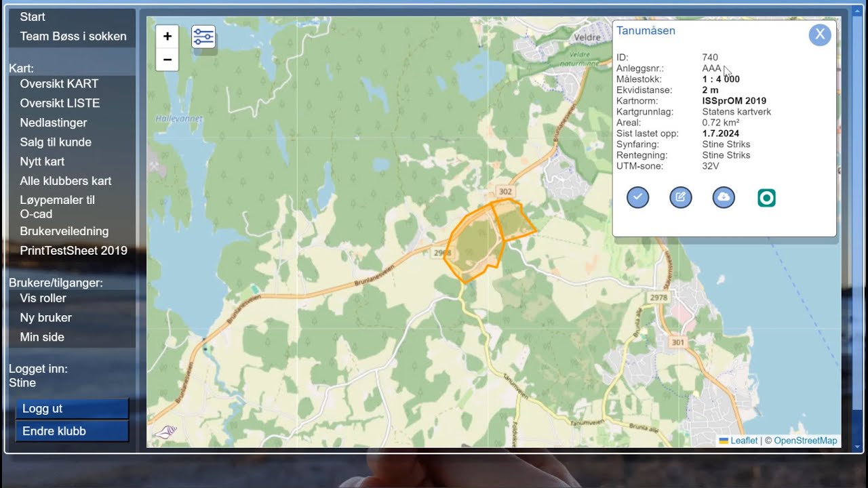The image size is (868, 488).
Task: Open Team Bøss i sokken
Action: [x=72, y=37]
